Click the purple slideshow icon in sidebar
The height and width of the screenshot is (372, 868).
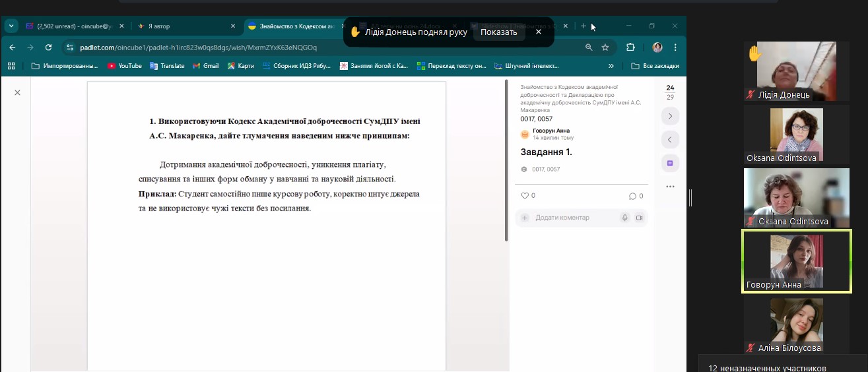pos(670,163)
